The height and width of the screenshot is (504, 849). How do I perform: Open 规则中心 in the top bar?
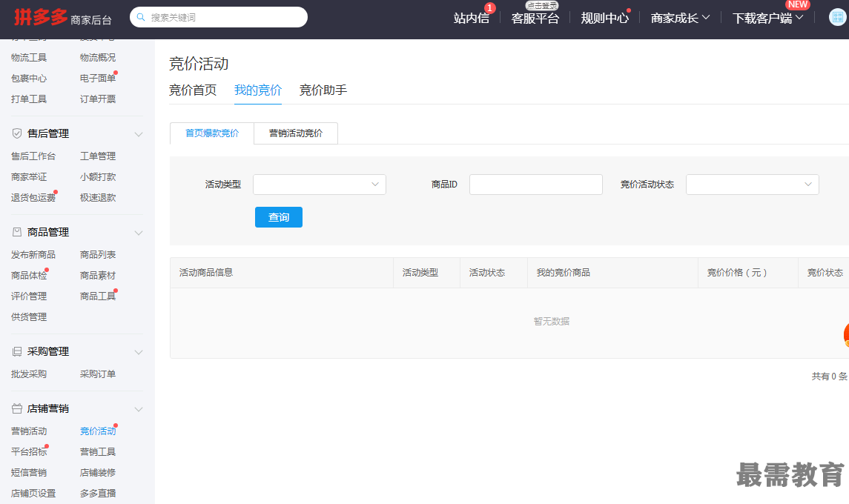click(x=605, y=18)
